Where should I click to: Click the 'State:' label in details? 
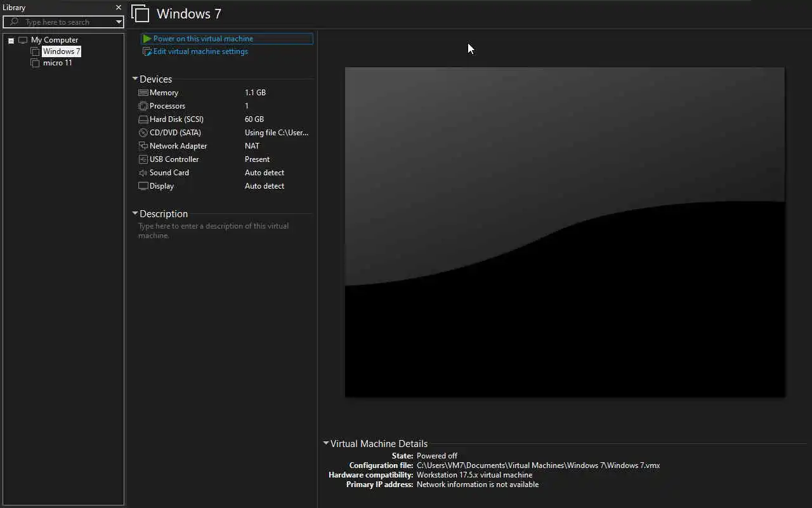coord(402,456)
